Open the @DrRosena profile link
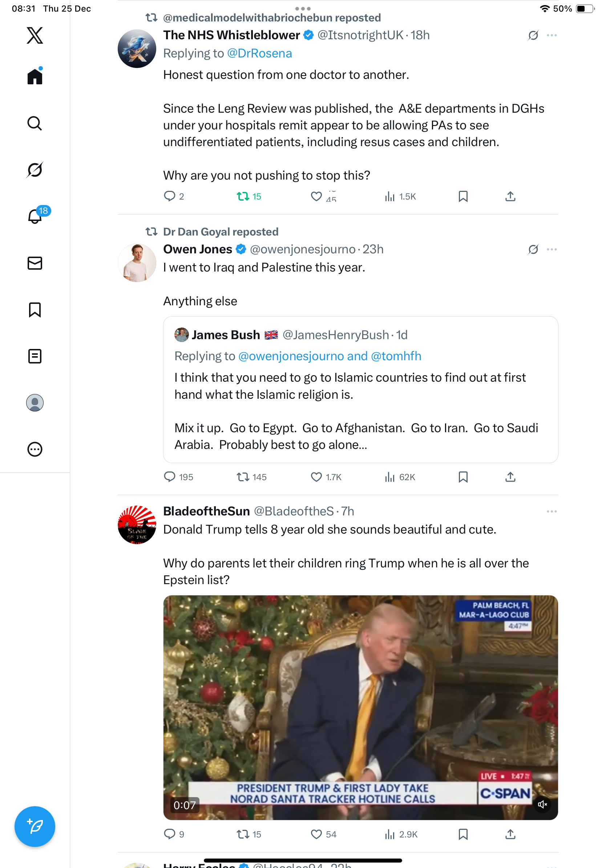This screenshot has width=606, height=868. coord(259,53)
